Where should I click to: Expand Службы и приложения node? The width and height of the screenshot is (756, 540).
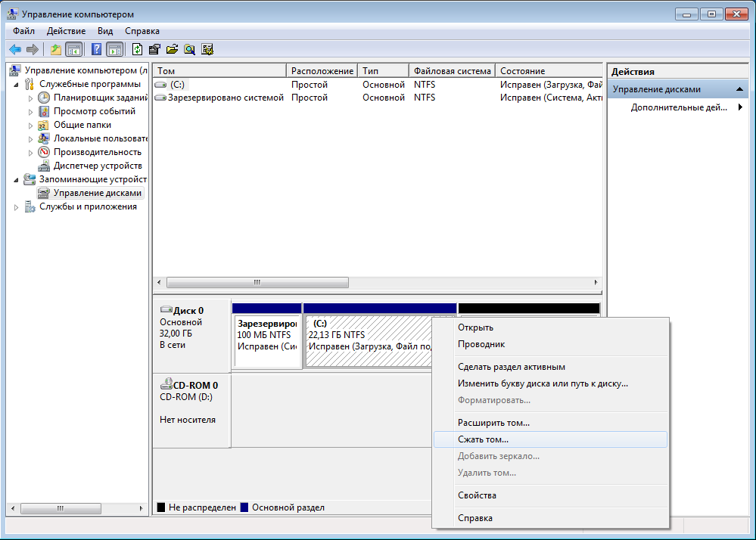tap(17, 207)
